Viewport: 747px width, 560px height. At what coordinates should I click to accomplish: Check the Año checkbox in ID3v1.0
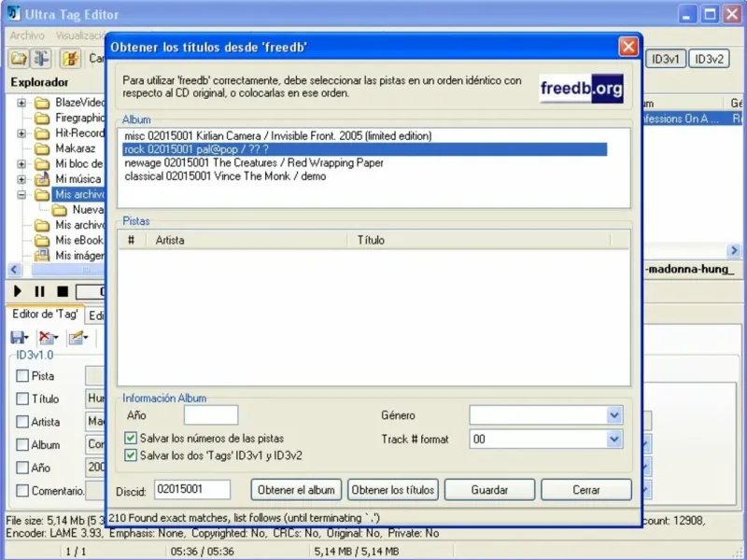(21, 468)
